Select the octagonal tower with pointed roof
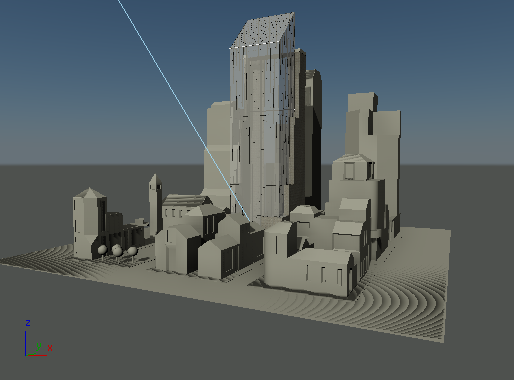The width and height of the screenshot is (514, 380). click(x=87, y=223)
